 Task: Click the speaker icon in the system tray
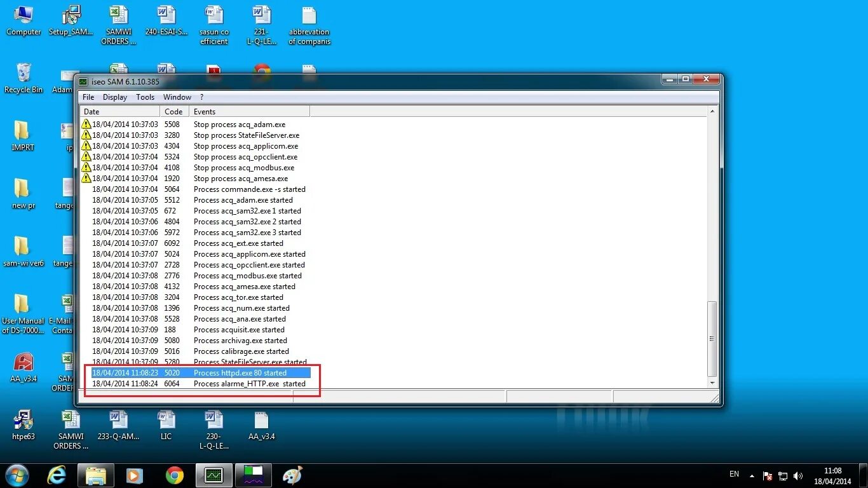coord(798,475)
